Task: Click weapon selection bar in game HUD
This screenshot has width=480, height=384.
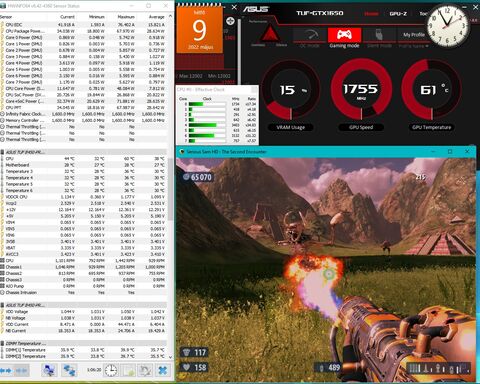Action: click(x=438, y=368)
